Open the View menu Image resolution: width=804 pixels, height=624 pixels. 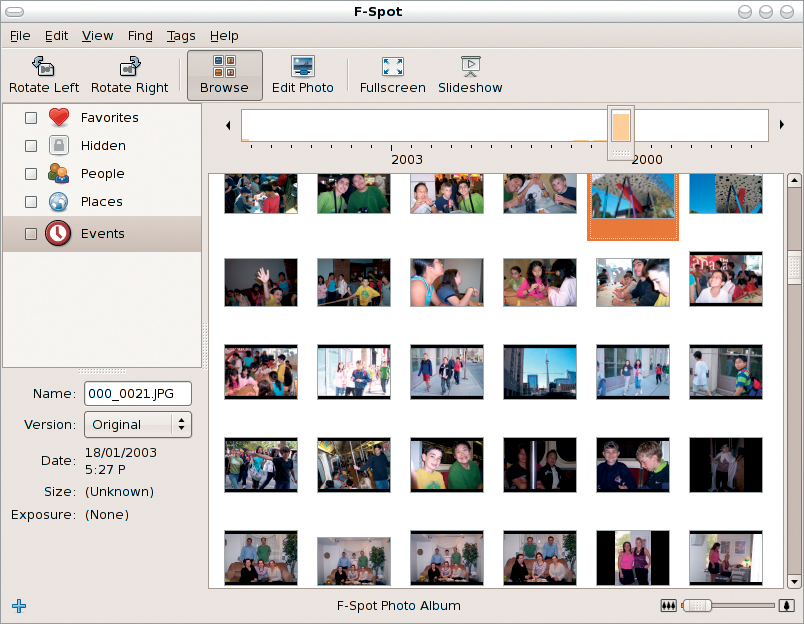click(97, 36)
